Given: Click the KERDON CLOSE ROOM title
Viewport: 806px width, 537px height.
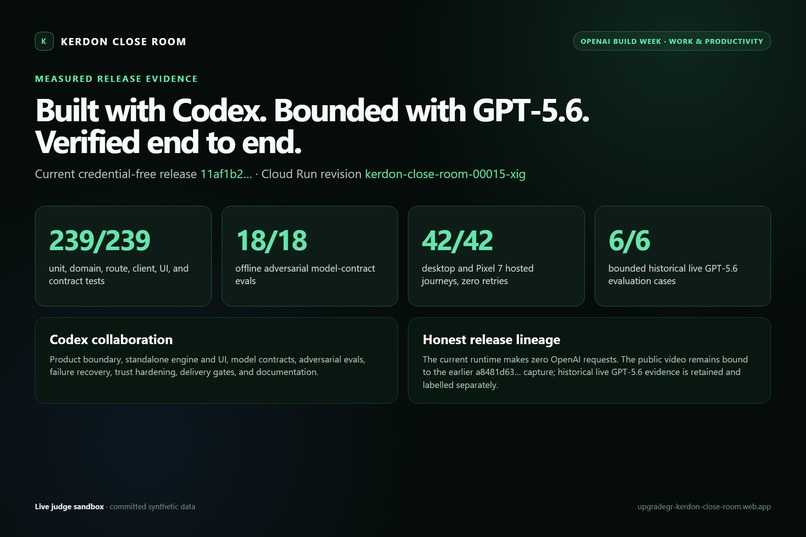Looking at the screenshot, I should pyautogui.click(x=123, y=42).
